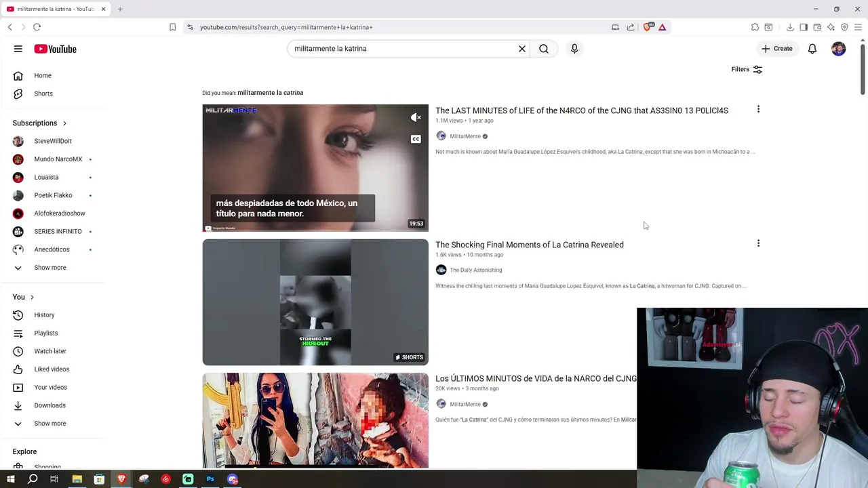868x488 pixels.
Task: Open the Brave Wallet icon
Action: coord(817,27)
